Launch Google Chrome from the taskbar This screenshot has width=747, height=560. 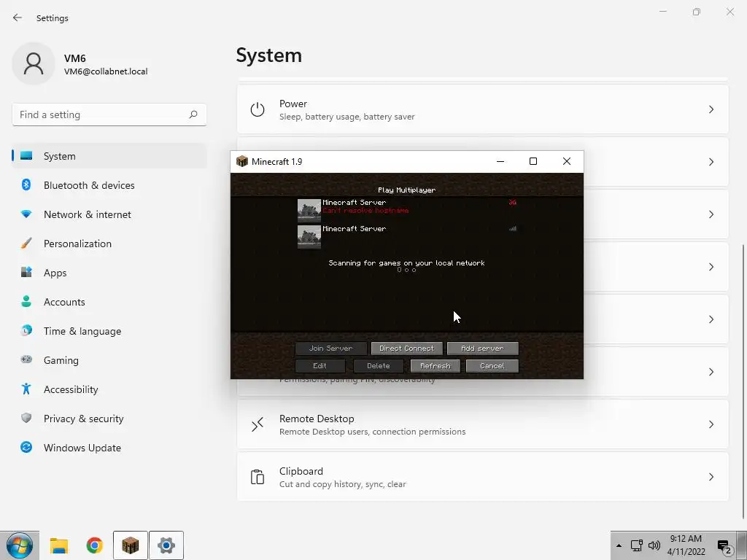95,545
